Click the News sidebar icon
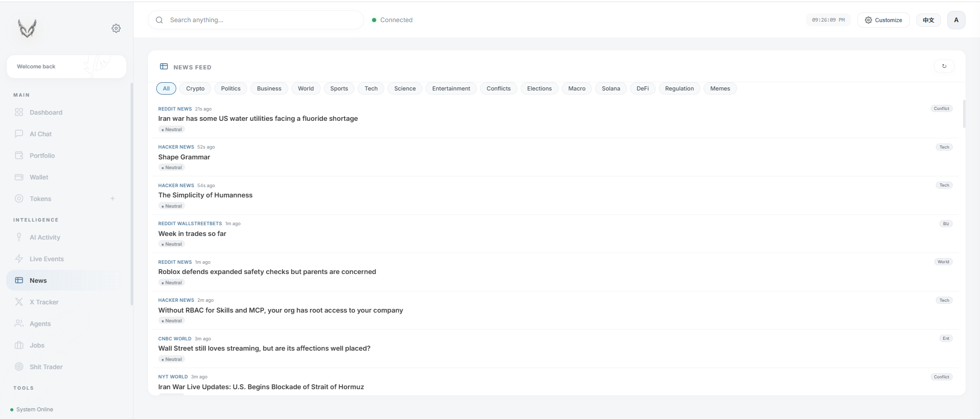980x419 pixels. pyautogui.click(x=19, y=280)
